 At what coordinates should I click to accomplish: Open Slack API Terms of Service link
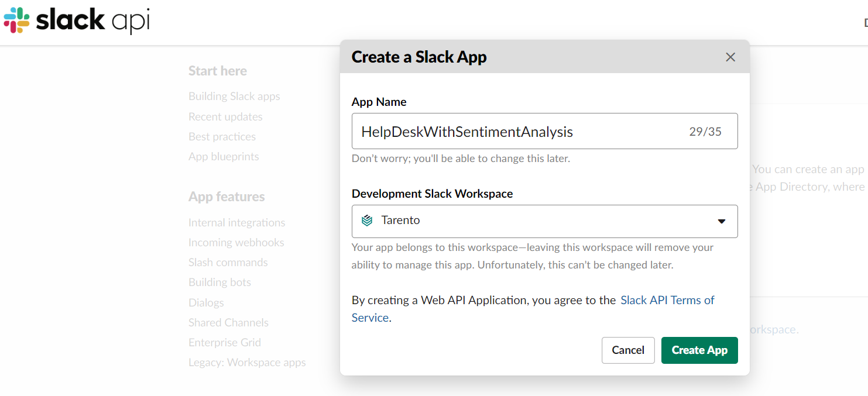click(667, 300)
